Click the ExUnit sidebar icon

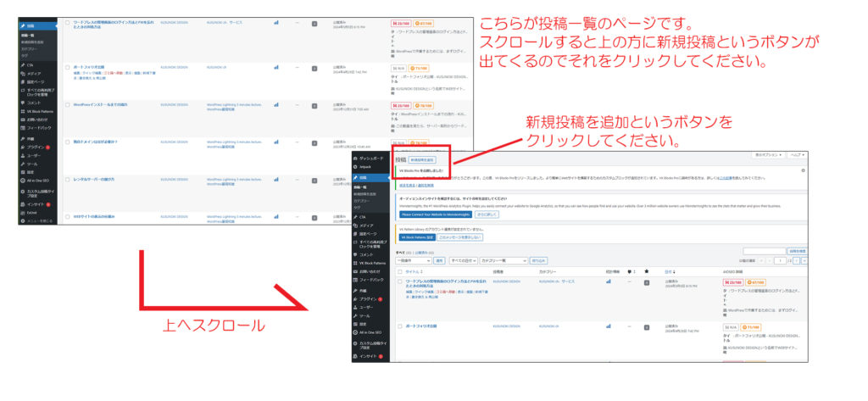21,214
